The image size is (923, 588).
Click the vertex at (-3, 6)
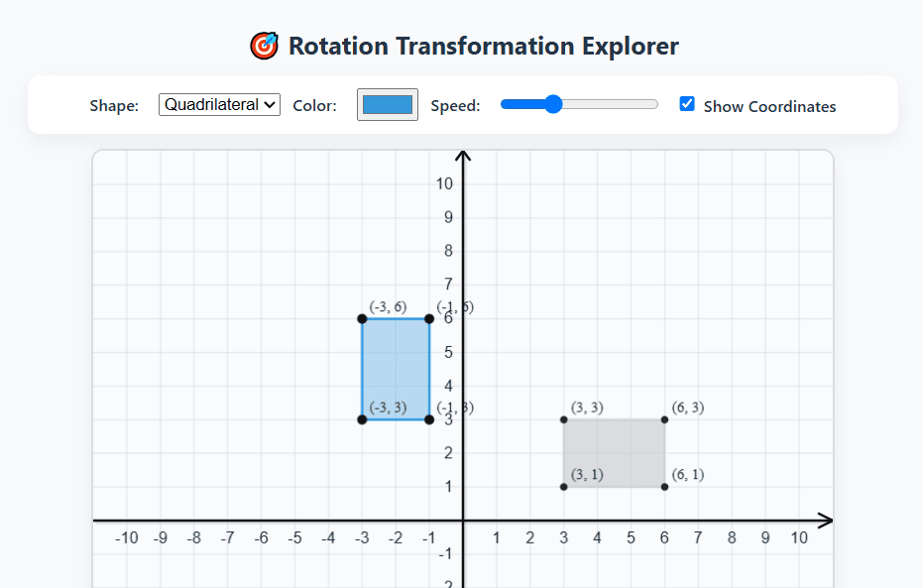[361, 319]
